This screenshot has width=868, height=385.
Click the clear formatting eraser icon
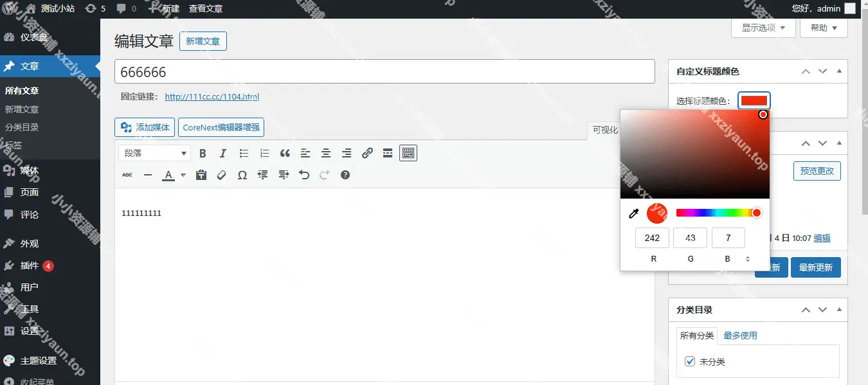(222, 175)
